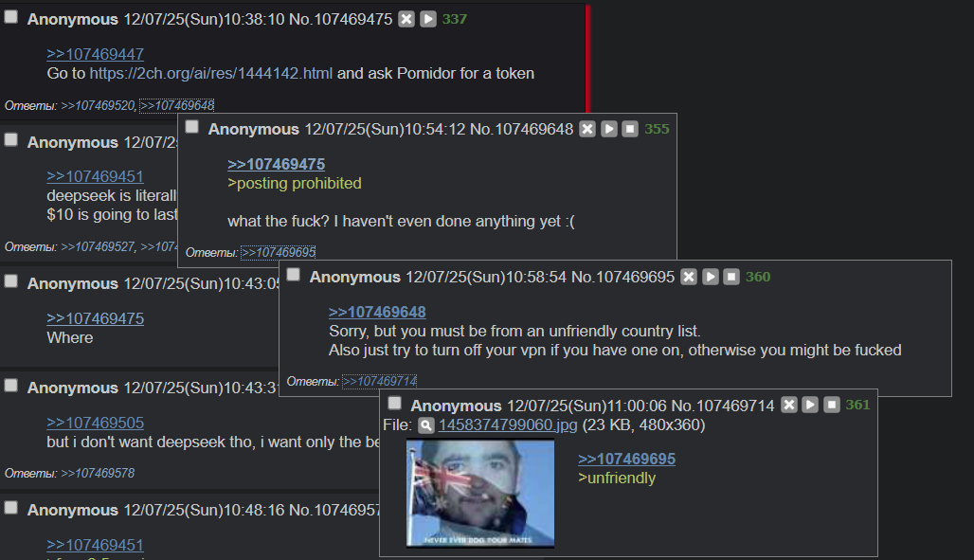Follow reply backlink >>107469714
This screenshot has height=560, width=974.
click(x=380, y=381)
